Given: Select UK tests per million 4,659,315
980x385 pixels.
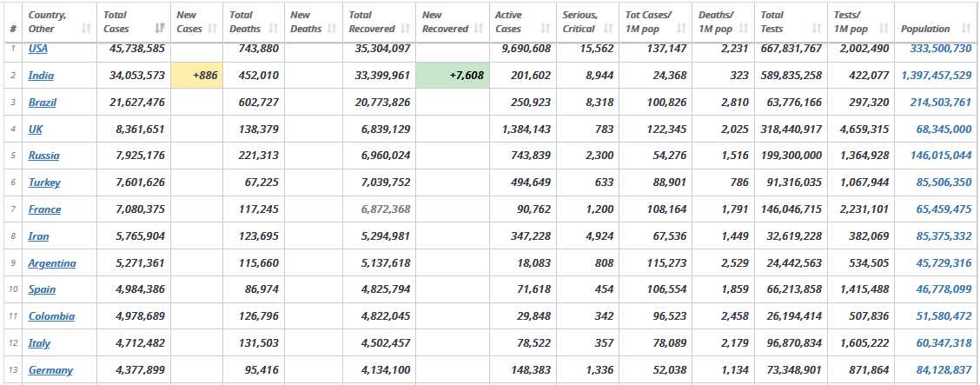Looking at the screenshot, I should 863,129.
